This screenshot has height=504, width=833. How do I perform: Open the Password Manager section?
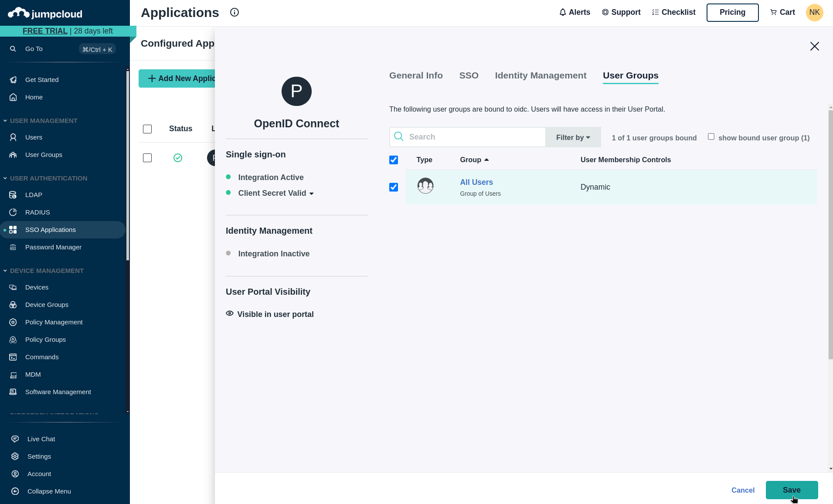53,247
